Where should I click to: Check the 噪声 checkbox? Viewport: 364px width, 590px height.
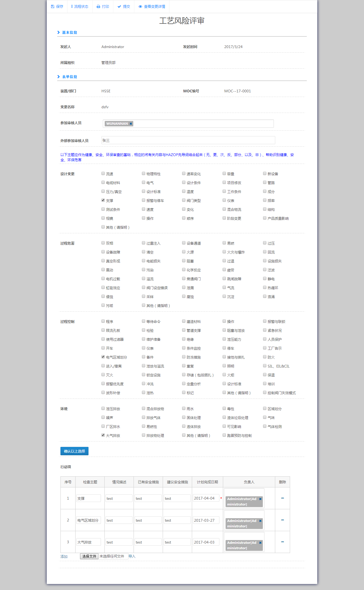point(103,417)
